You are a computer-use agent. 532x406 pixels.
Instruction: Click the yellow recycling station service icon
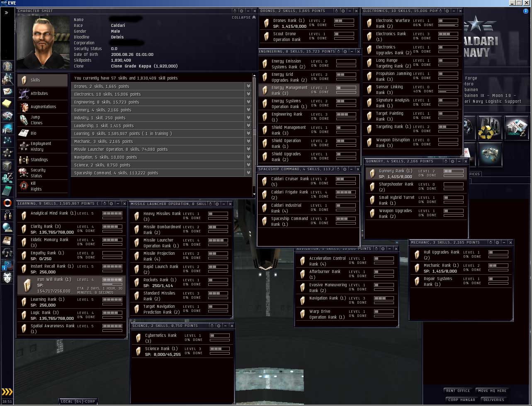pyautogui.click(x=490, y=128)
